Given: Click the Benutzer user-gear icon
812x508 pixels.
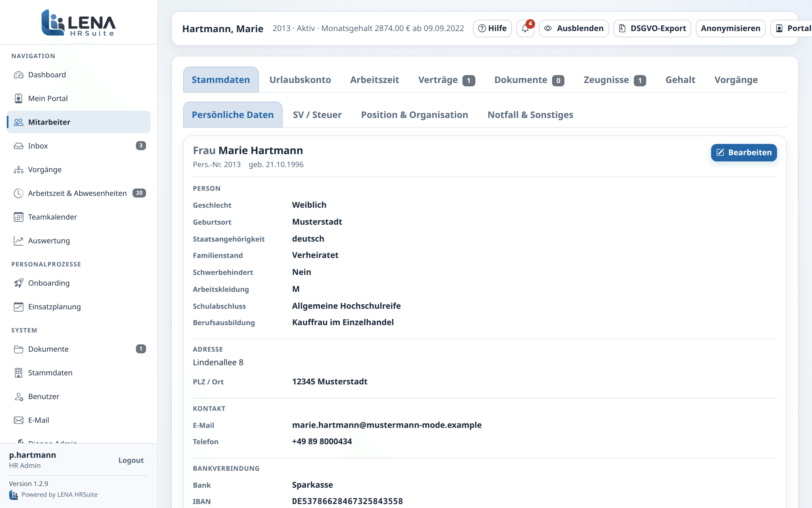Looking at the screenshot, I should pyautogui.click(x=18, y=397).
